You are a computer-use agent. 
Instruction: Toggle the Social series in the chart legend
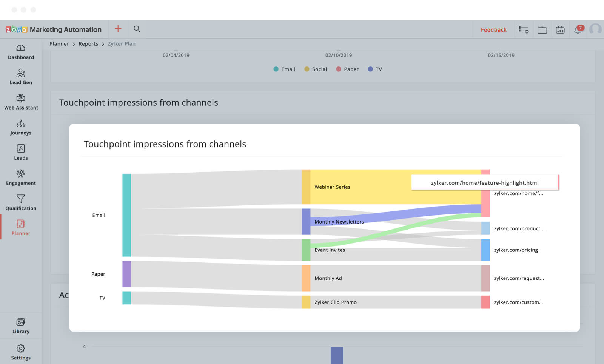315,69
